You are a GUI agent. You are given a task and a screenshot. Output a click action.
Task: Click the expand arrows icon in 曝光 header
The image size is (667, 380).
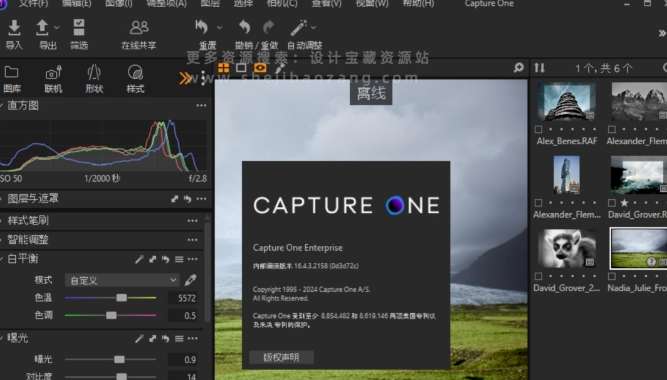click(152, 338)
